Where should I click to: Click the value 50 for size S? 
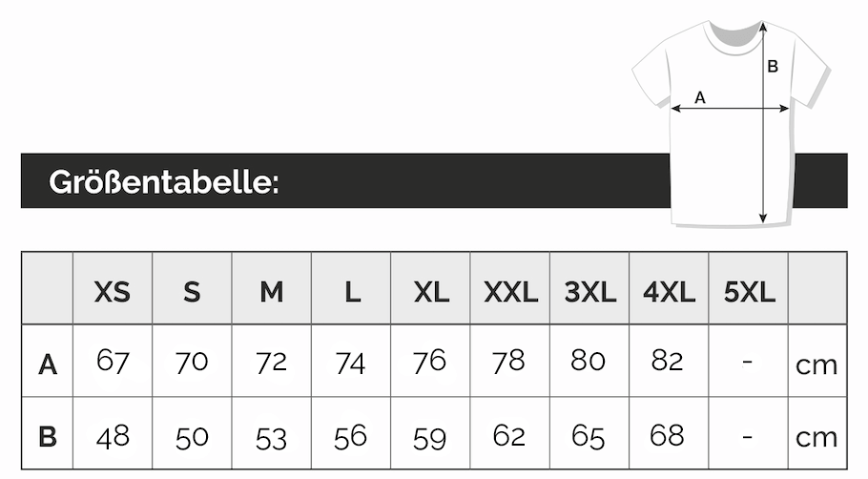coord(192,437)
